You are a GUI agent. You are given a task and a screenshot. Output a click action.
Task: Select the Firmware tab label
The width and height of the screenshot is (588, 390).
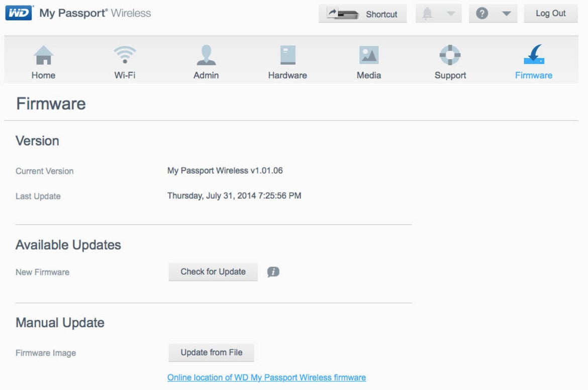[534, 75]
